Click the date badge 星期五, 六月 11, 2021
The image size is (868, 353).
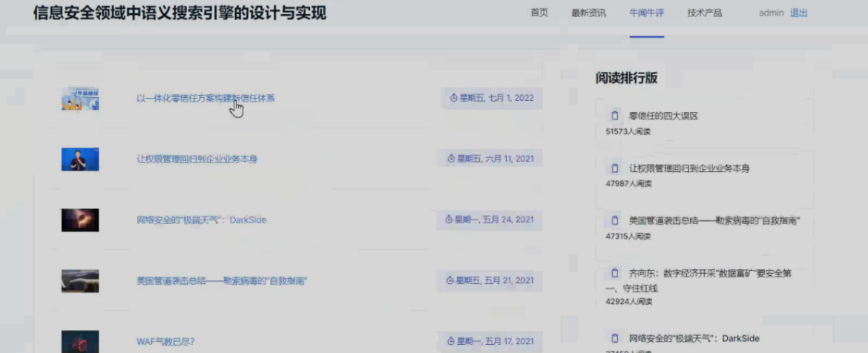490,159
